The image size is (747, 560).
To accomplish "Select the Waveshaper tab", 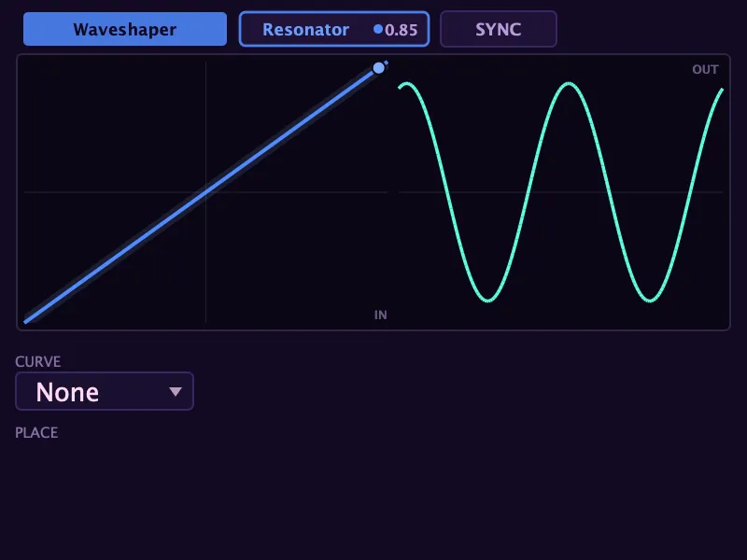I will 125,29.
